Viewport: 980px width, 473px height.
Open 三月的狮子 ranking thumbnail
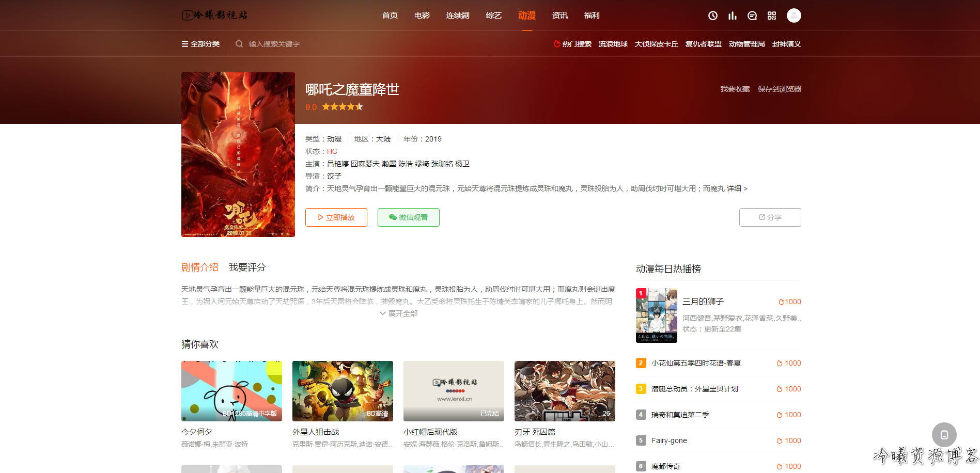point(657,316)
